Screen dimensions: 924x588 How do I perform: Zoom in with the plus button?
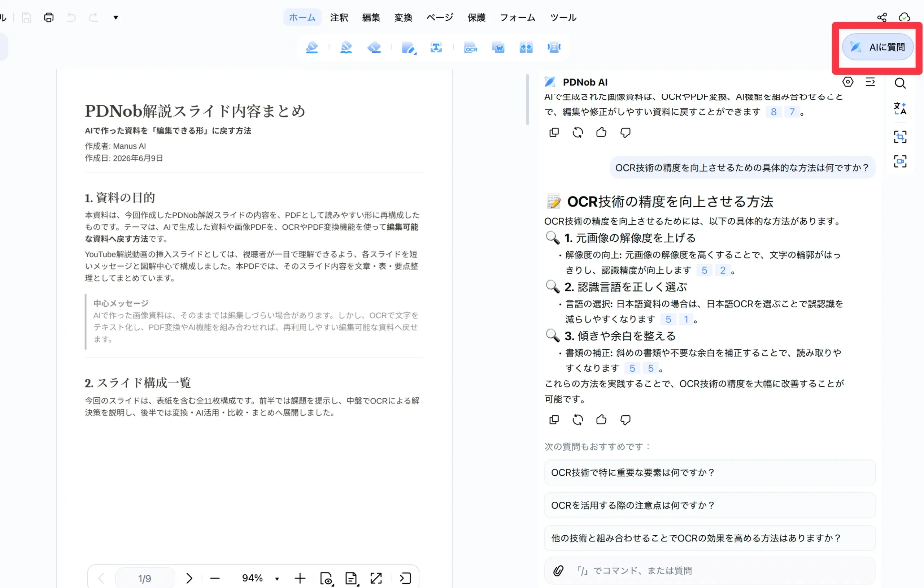[300, 578]
